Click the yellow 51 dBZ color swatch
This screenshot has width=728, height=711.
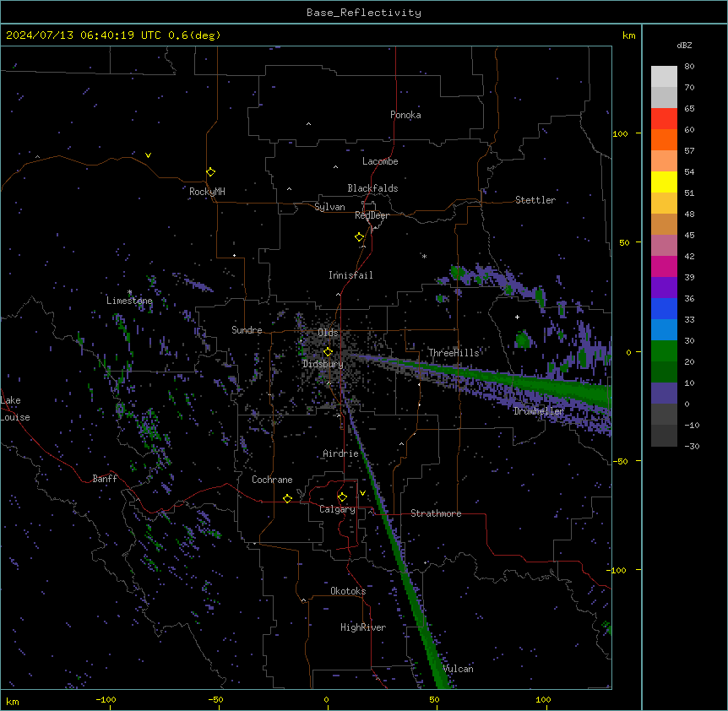pyautogui.click(x=664, y=182)
